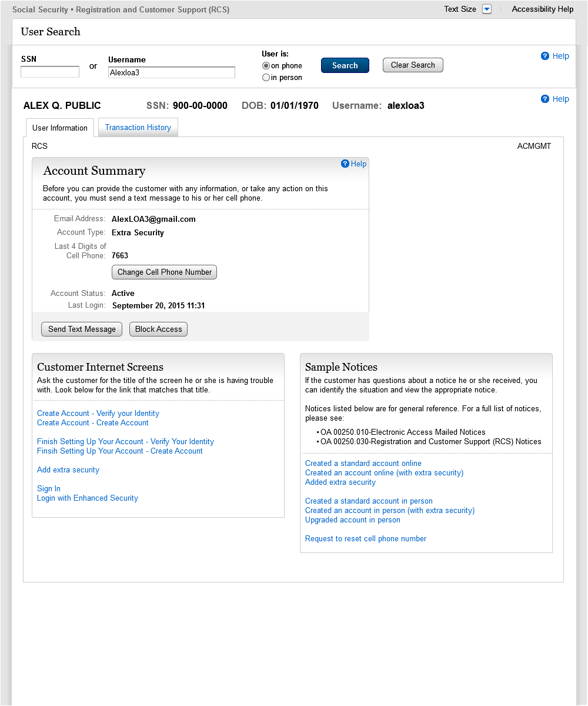Click the Sample Notices heading
The image size is (588, 706).
pyautogui.click(x=341, y=367)
